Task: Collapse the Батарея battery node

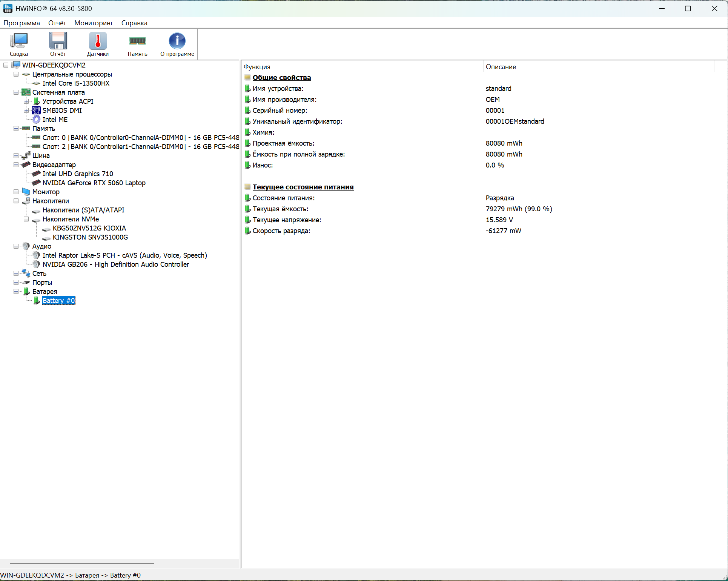Action: tap(16, 292)
